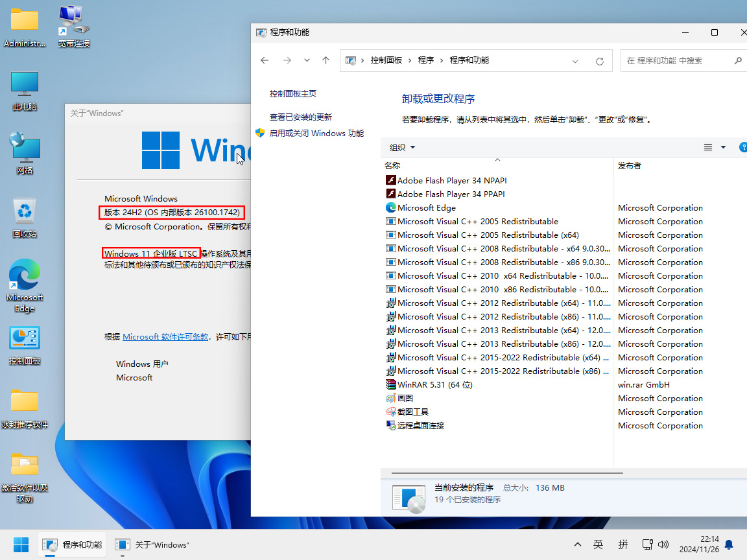The width and height of the screenshot is (747, 560).
Task: Click the horizontal scrollbar of the program list
Action: (x=507, y=473)
